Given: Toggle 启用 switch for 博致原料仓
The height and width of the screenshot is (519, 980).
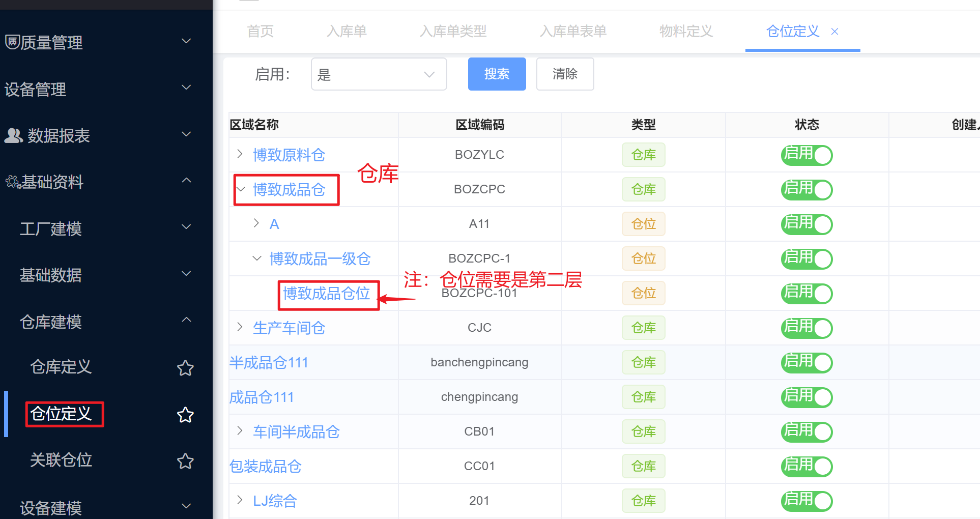Looking at the screenshot, I should [806, 155].
